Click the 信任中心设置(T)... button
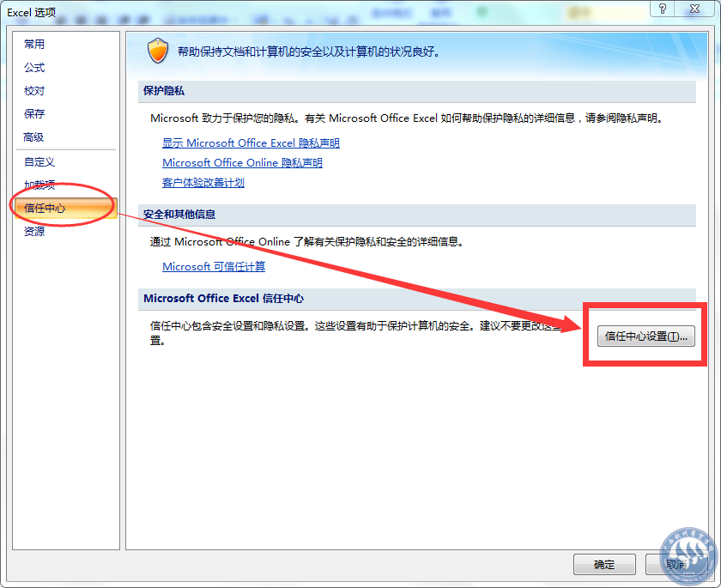This screenshot has height=588, width=721. tap(646, 336)
